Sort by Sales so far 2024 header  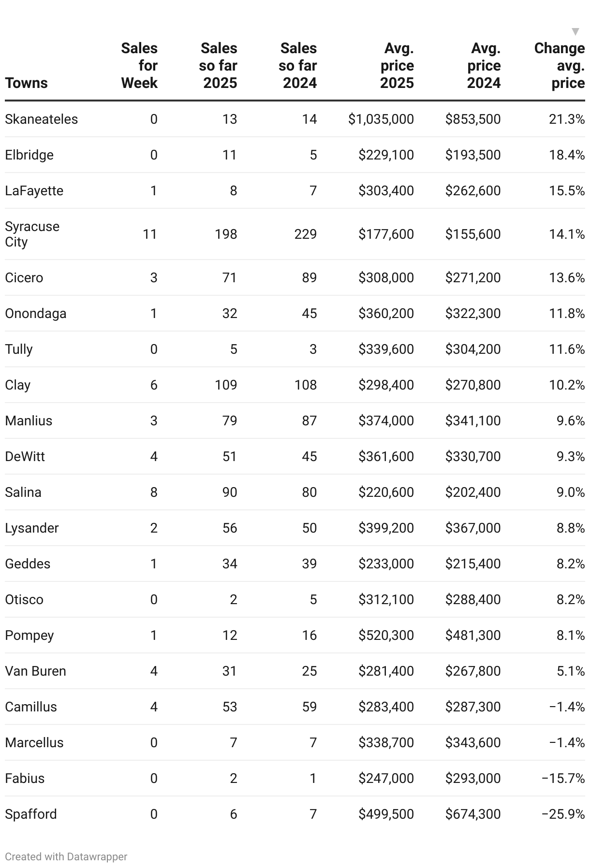[x=298, y=66]
